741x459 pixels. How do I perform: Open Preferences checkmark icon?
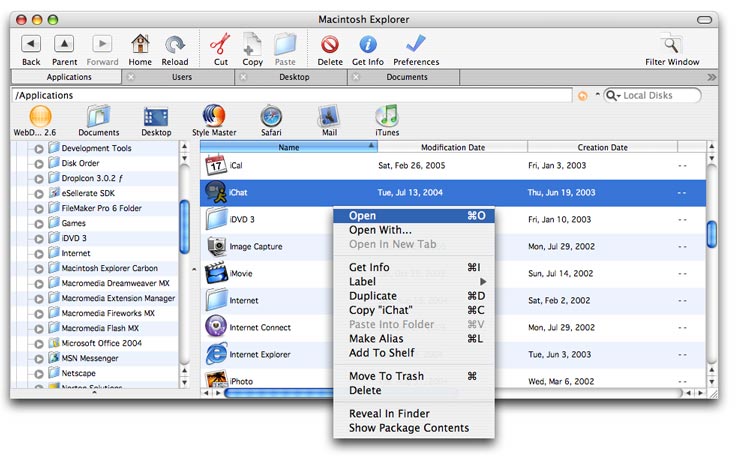(415, 44)
